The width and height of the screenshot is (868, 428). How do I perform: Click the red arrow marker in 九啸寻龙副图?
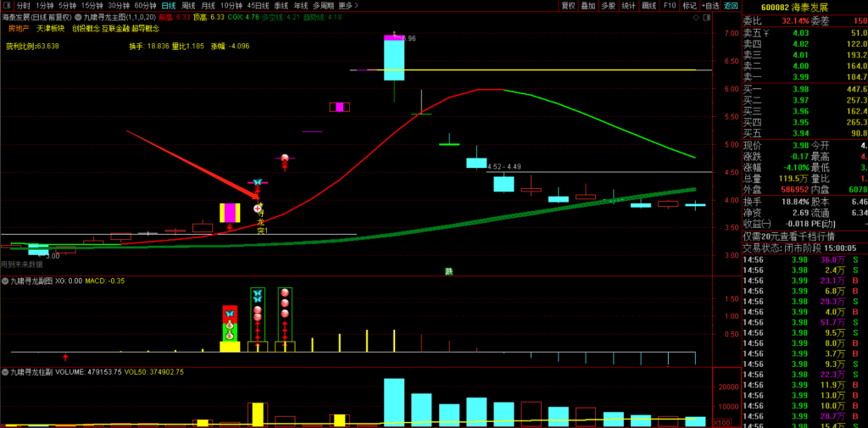click(65, 358)
